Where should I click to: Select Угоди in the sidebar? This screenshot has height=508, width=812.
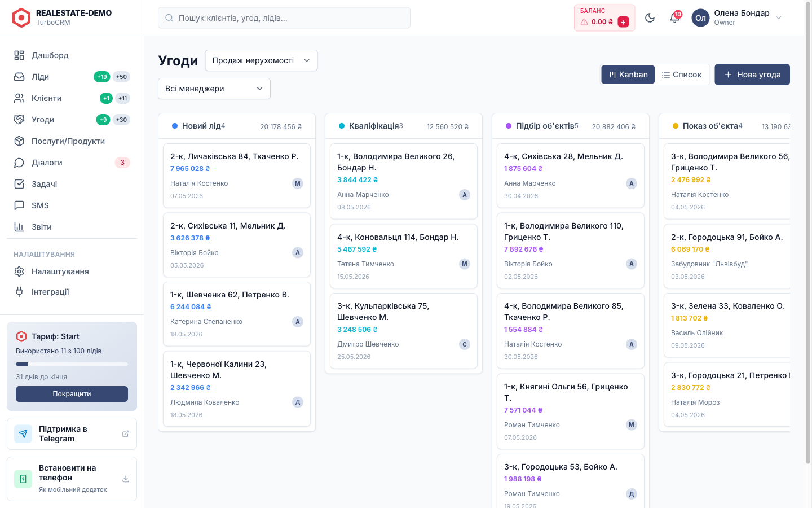72,120
